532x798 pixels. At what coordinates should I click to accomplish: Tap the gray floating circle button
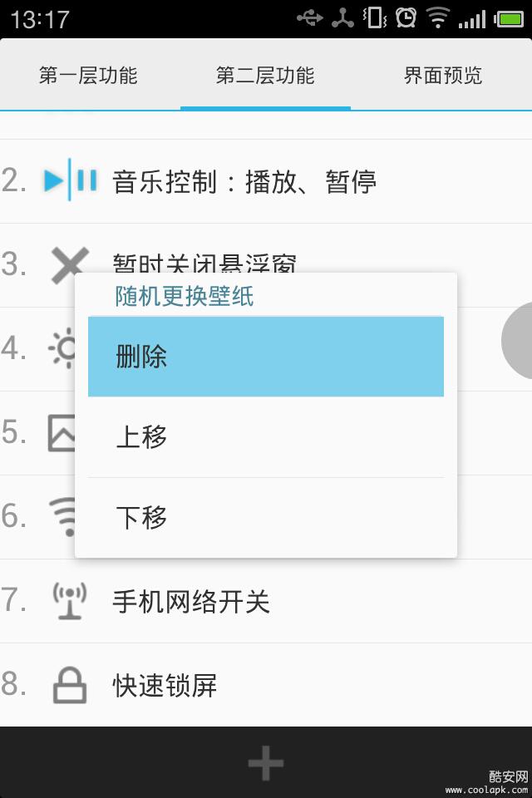[519, 340]
